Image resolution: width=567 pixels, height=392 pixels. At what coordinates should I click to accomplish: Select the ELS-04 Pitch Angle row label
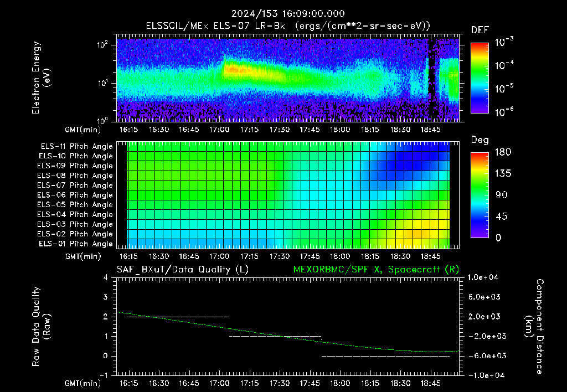(x=75, y=215)
